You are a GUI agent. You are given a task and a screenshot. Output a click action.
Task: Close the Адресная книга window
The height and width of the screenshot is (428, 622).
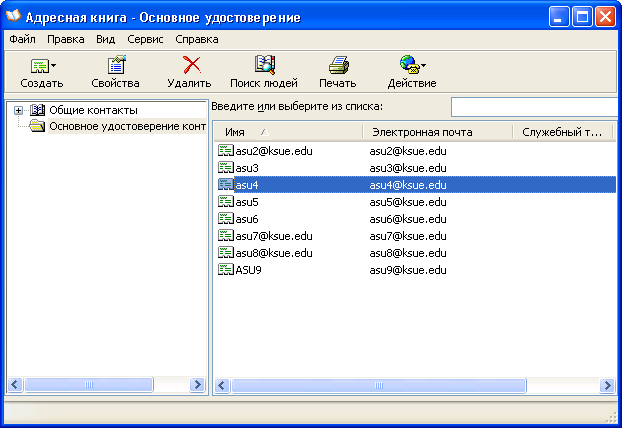pyautogui.click(x=605, y=17)
